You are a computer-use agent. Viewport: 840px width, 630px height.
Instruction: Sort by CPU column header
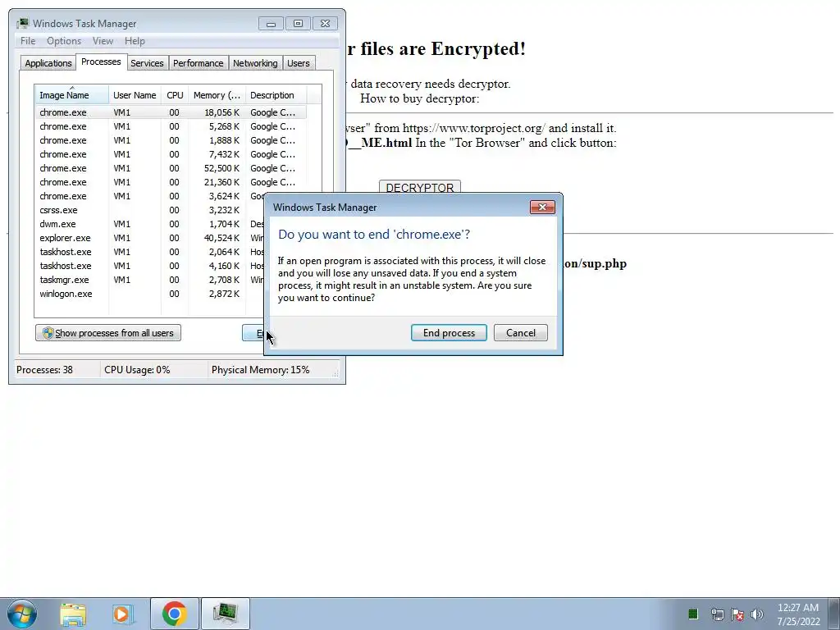pyautogui.click(x=175, y=95)
